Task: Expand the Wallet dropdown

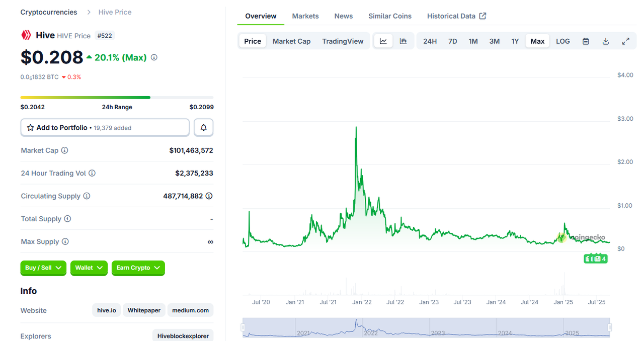Action: point(89,268)
